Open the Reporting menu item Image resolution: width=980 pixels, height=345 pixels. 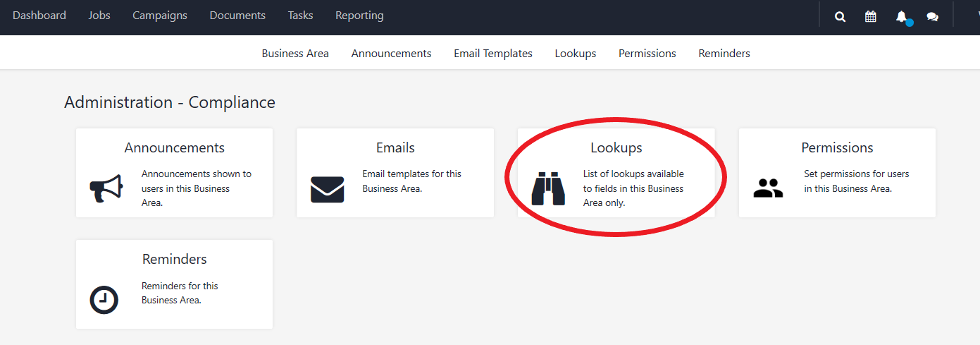[359, 16]
